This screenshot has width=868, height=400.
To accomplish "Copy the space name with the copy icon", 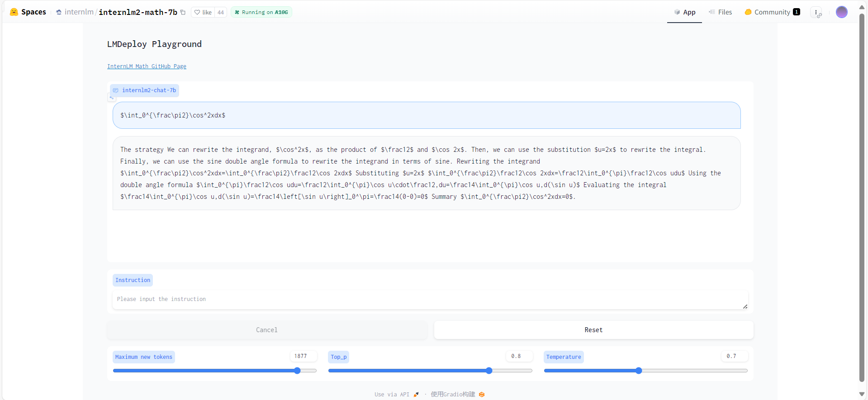I will (183, 12).
